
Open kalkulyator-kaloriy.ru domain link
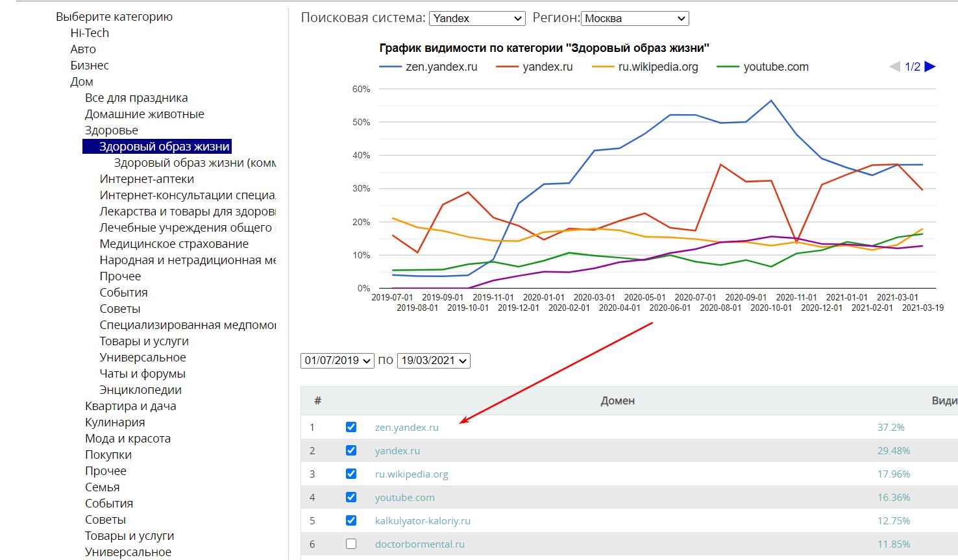pyautogui.click(x=423, y=520)
